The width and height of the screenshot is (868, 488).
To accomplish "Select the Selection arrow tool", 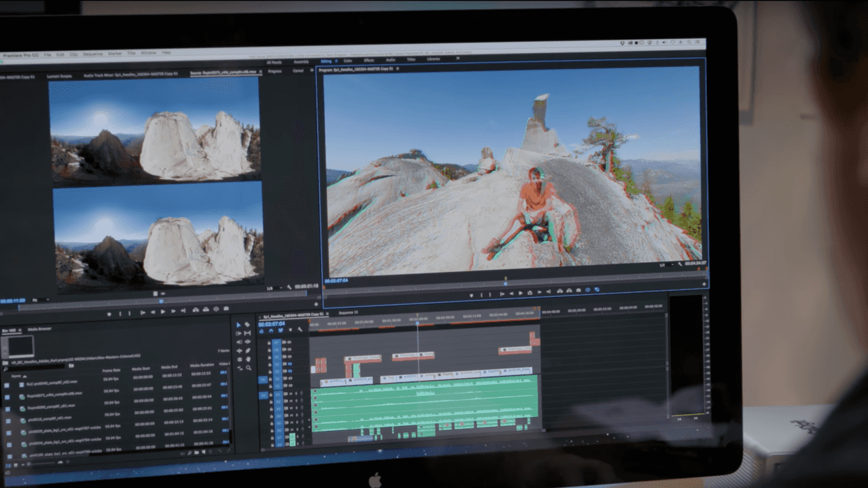I will pyautogui.click(x=238, y=325).
